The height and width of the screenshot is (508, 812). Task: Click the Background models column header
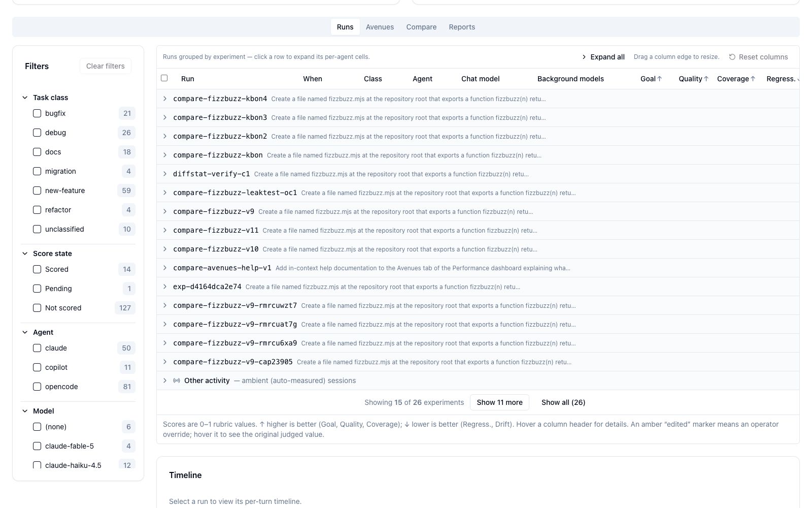pos(570,79)
